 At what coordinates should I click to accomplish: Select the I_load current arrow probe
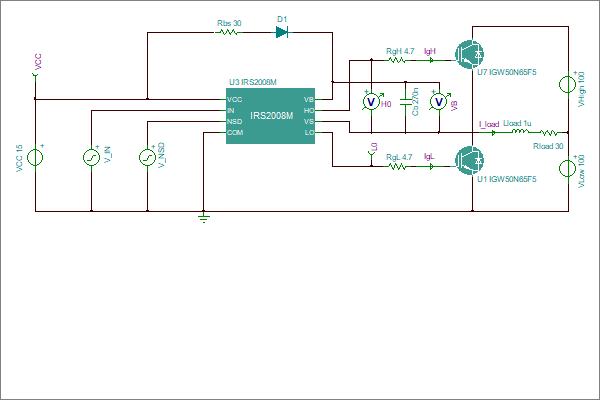pos(494,132)
